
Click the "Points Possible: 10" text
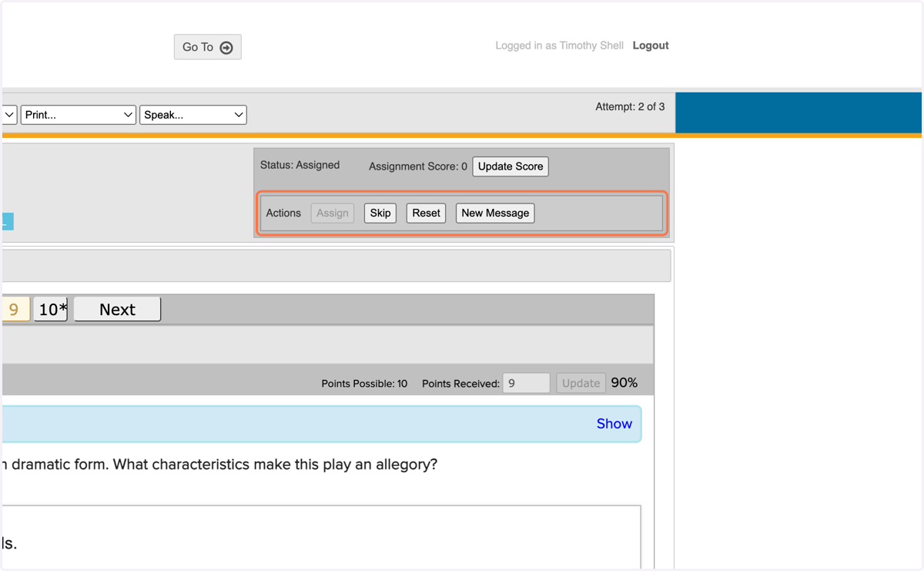(364, 384)
